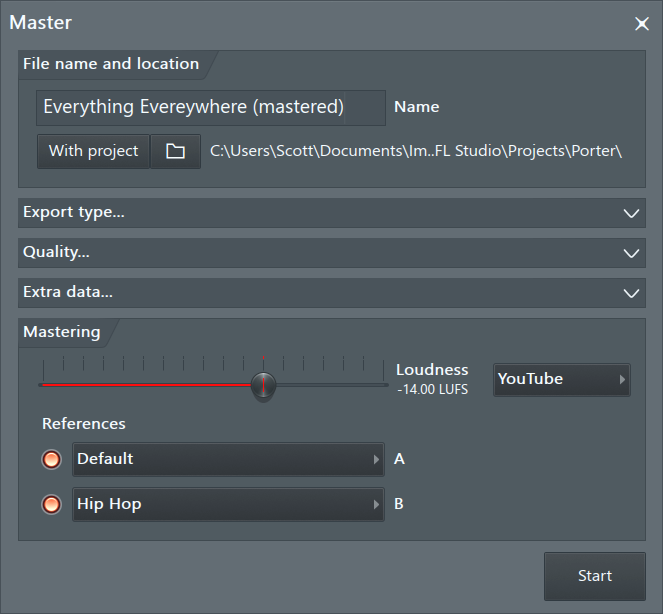Select the Mastering tab header

coord(62,332)
